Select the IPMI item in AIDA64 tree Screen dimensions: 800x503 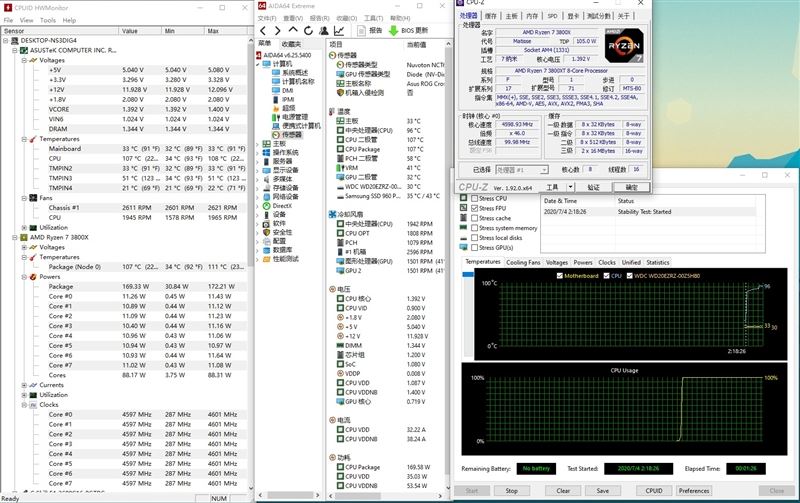288,99
